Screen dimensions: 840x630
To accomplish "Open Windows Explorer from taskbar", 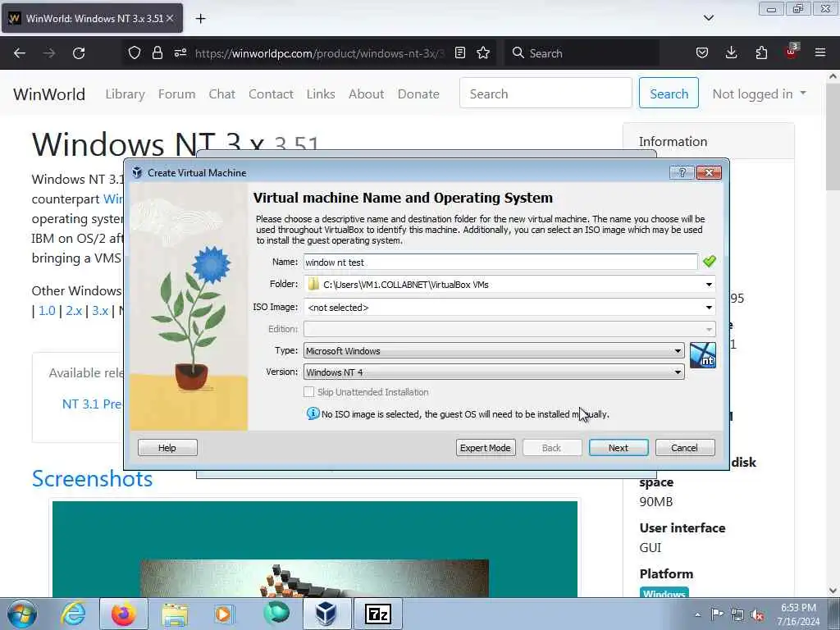I will coord(175,614).
